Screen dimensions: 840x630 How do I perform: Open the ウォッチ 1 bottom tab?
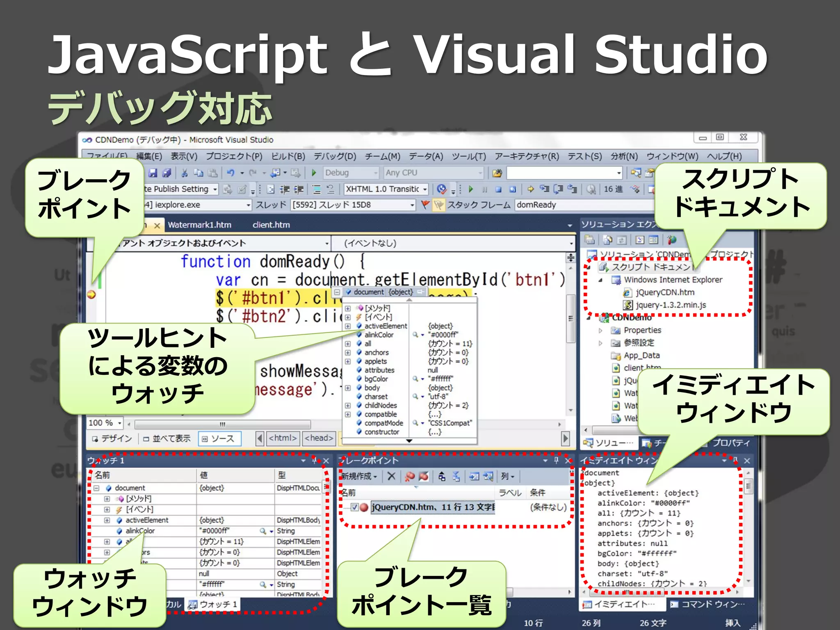coord(212,605)
